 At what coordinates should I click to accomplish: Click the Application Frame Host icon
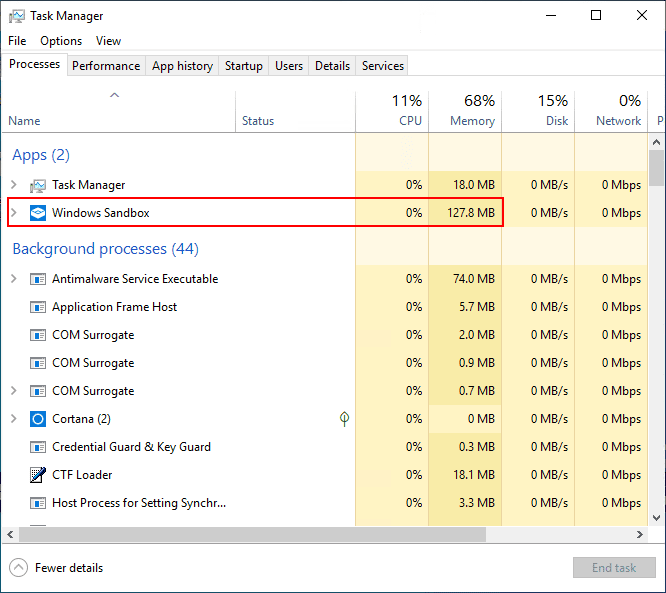(x=38, y=307)
